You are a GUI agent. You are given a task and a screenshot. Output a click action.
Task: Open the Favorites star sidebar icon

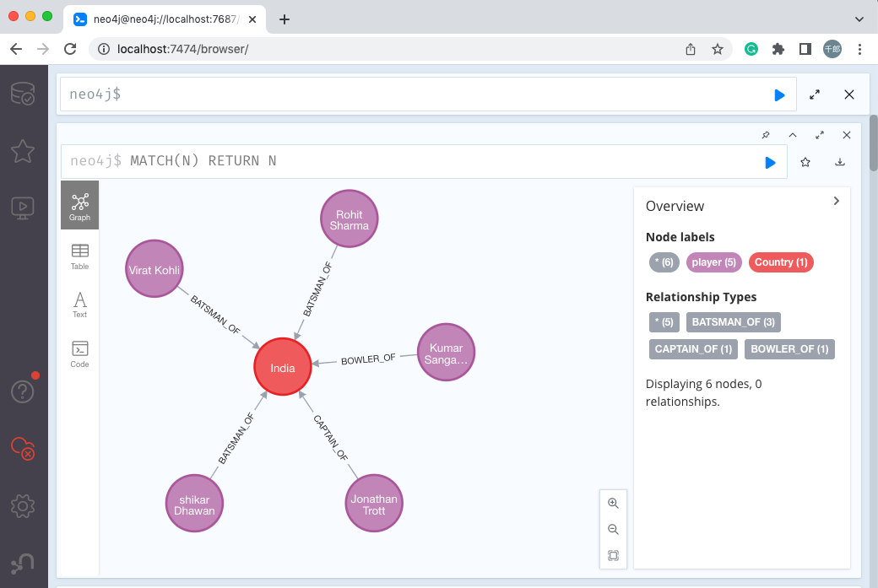coord(23,151)
